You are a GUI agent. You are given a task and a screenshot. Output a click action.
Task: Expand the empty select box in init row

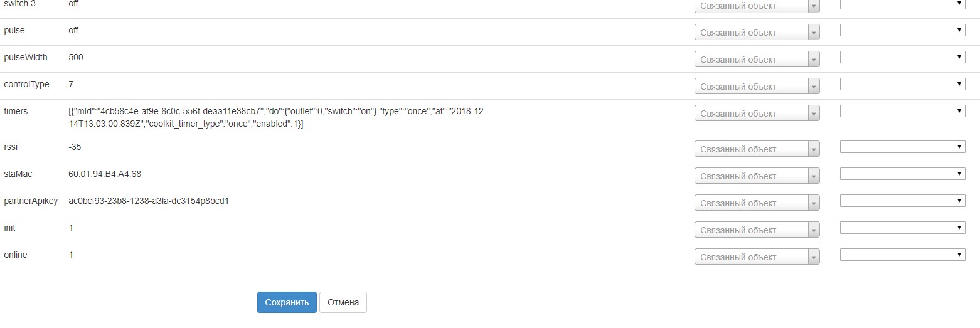point(902,228)
